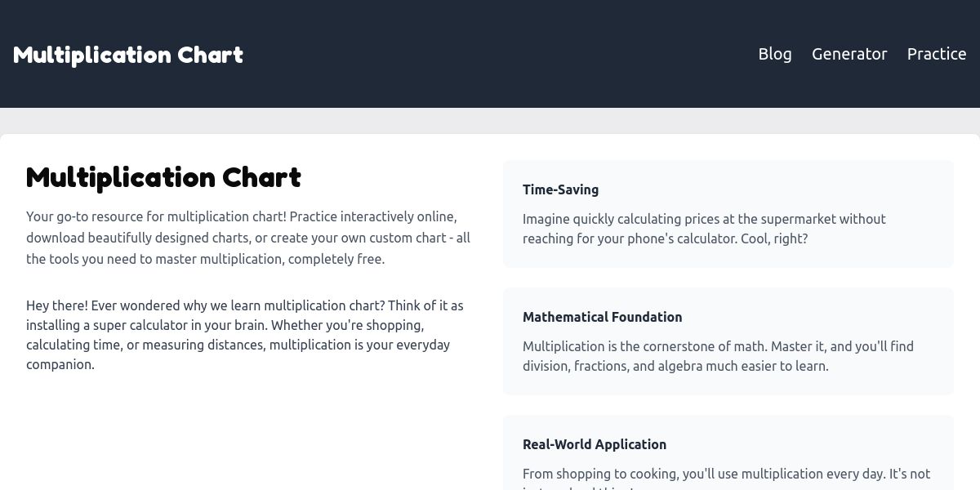Screen dimensions: 980x490
Task: Click the 'cornerstone of math' description text
Action: pyautogui.click(x=717, y=346)
